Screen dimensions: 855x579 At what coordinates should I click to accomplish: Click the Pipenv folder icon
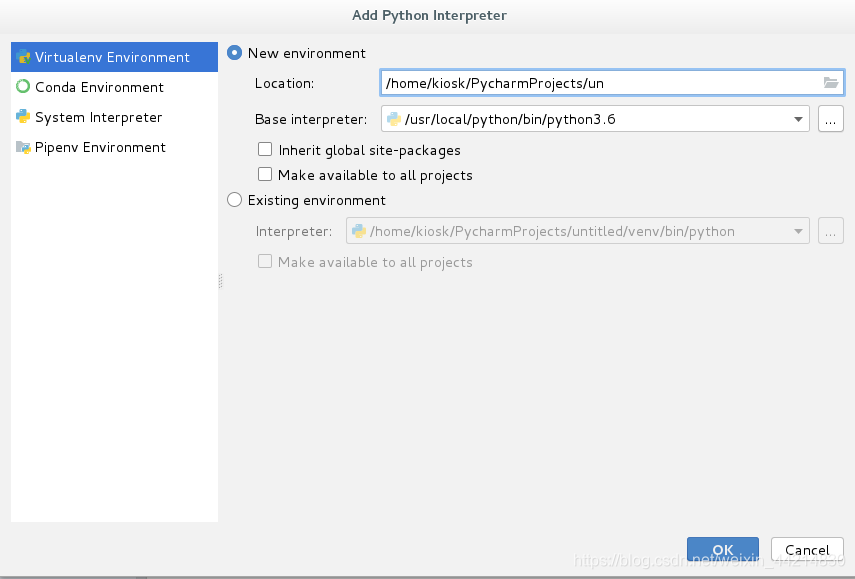point(23,147)
